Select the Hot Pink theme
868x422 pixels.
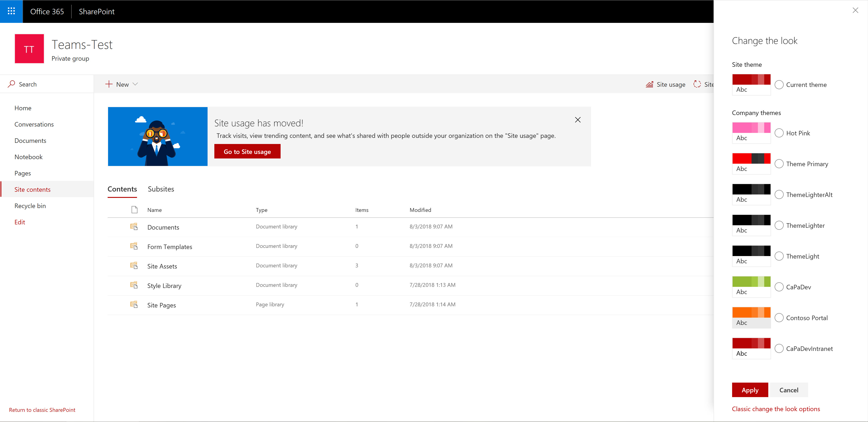click(x=779, y=133)
